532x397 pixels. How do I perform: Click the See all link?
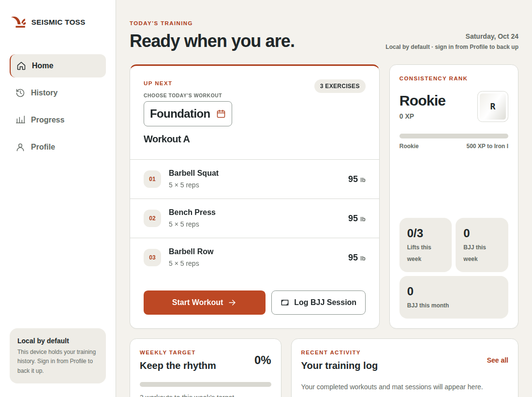coord(497,360)
